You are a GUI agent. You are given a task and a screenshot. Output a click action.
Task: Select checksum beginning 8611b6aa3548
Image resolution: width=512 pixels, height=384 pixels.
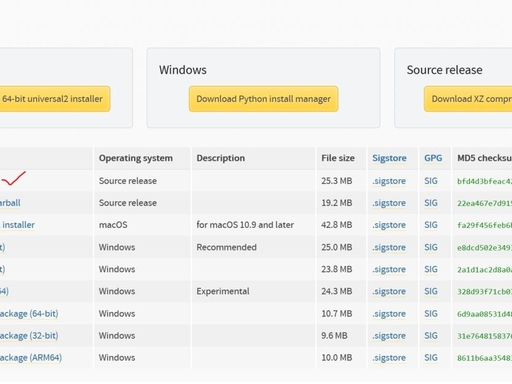484,358
